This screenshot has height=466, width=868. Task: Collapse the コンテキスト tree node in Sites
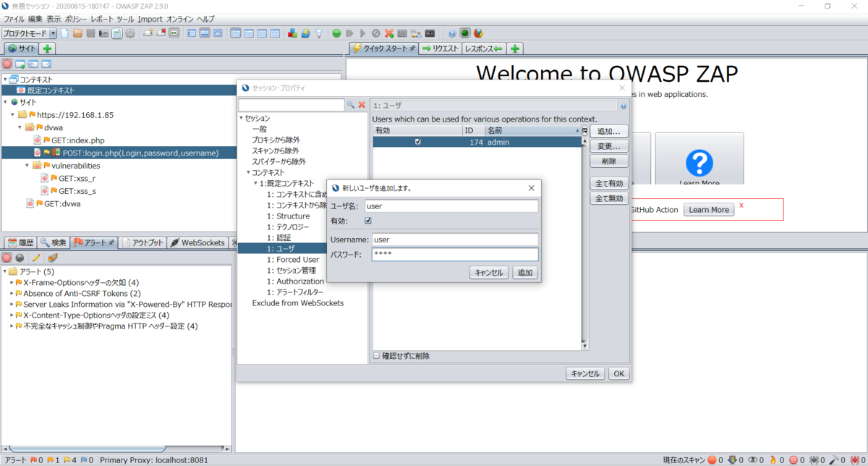[5, 80]
